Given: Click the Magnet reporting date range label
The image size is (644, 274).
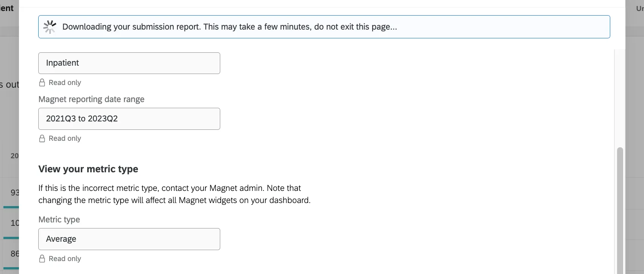Looking at the screenshot, I should pos(91,99).
